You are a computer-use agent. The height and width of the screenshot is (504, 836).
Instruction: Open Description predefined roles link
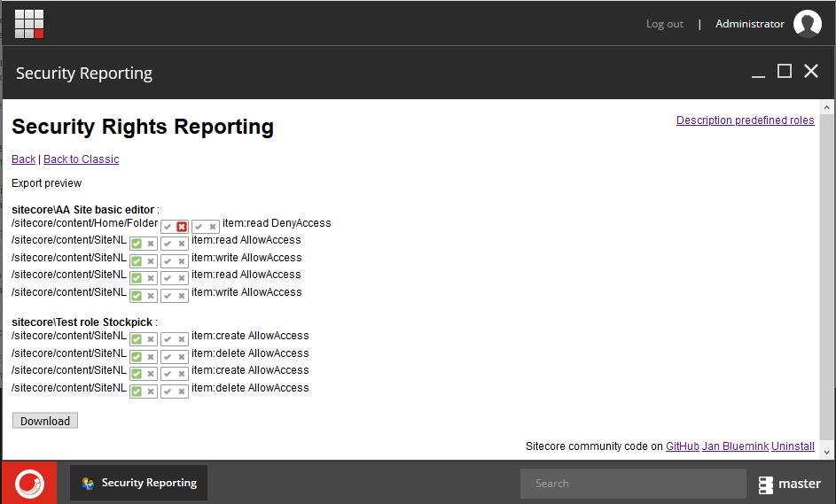pos(745,120)
